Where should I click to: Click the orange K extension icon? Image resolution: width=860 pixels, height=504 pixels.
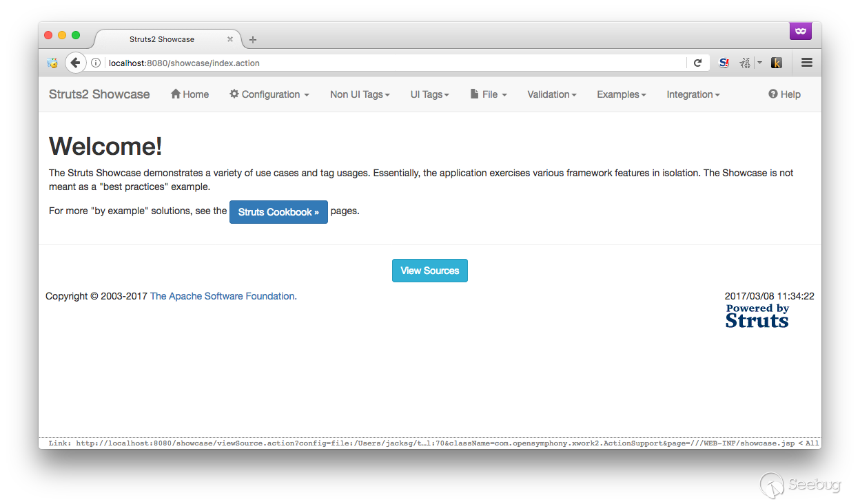pos(777,63)
